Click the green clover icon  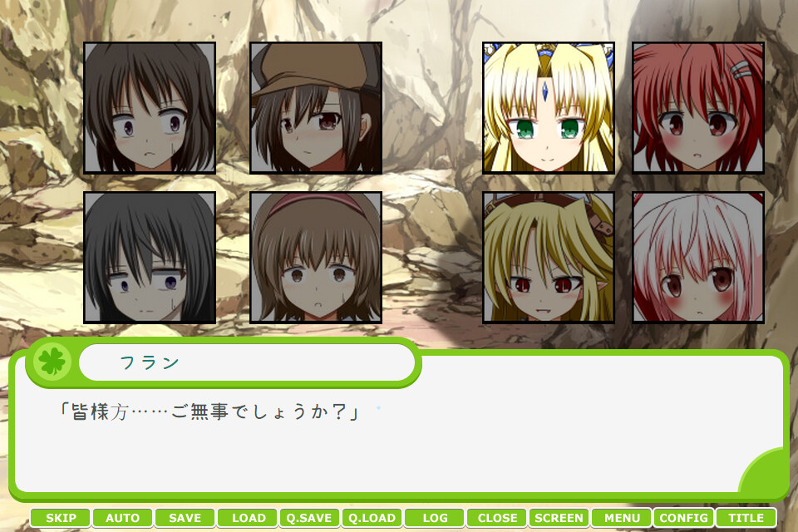click(52, 362)
